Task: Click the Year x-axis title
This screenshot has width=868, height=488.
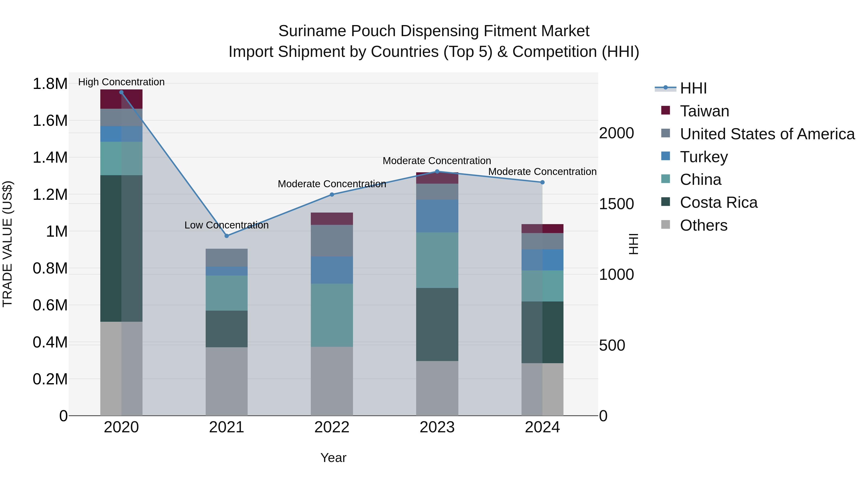Action: [333, 458]
